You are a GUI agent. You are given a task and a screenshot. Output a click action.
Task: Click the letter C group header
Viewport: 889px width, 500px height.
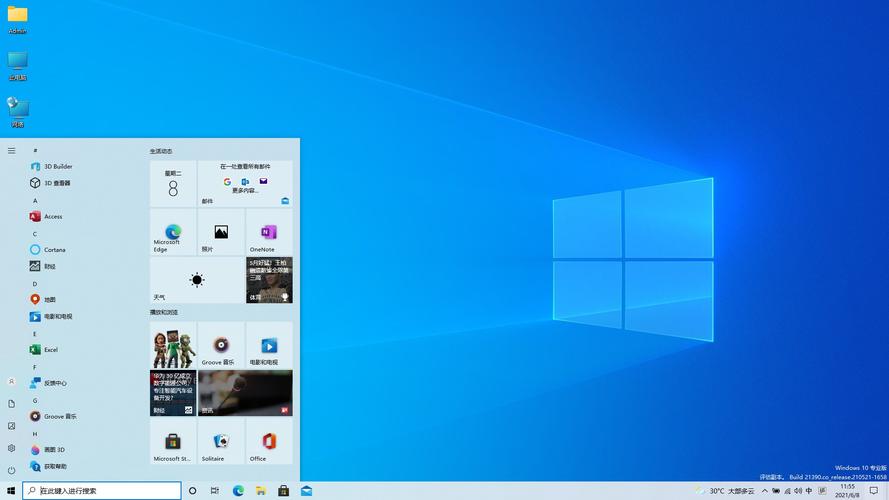pyautogui.click(x=35, y=234)
